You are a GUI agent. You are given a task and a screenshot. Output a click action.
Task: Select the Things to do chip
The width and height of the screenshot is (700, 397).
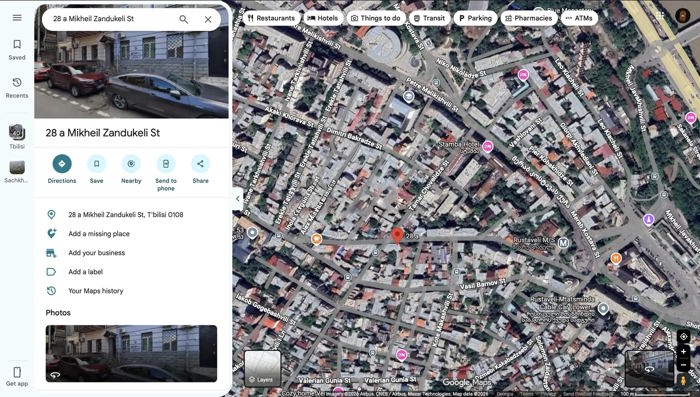pos(375,18)
